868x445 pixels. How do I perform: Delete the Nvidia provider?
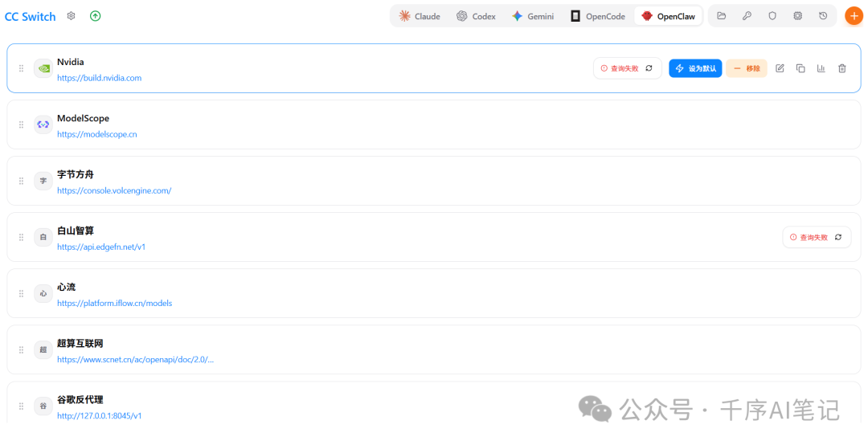(842, 68)
